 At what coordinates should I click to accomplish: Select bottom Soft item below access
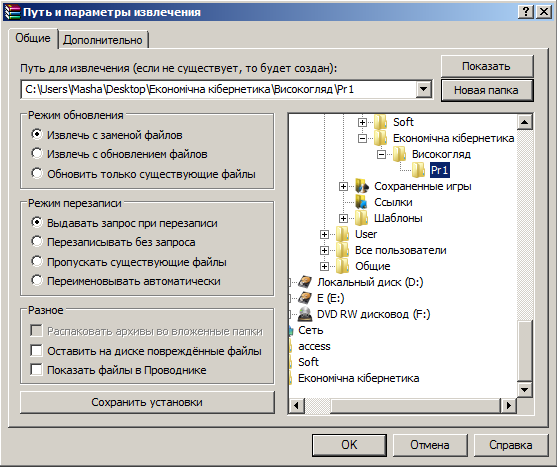pyautogui.click(x=308, y=362)
